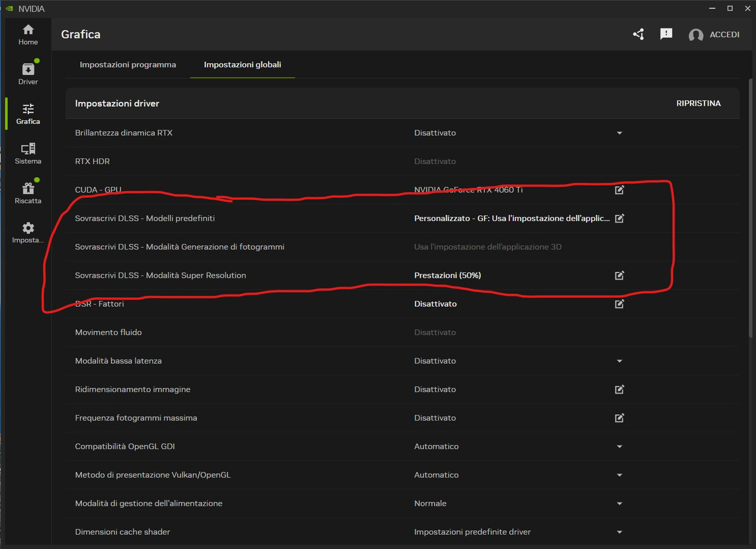Viewport: 756px width, 549px height.
Task: Click Brillantezza dinamica RTX Disattivato value
Action: click(435, 133)
